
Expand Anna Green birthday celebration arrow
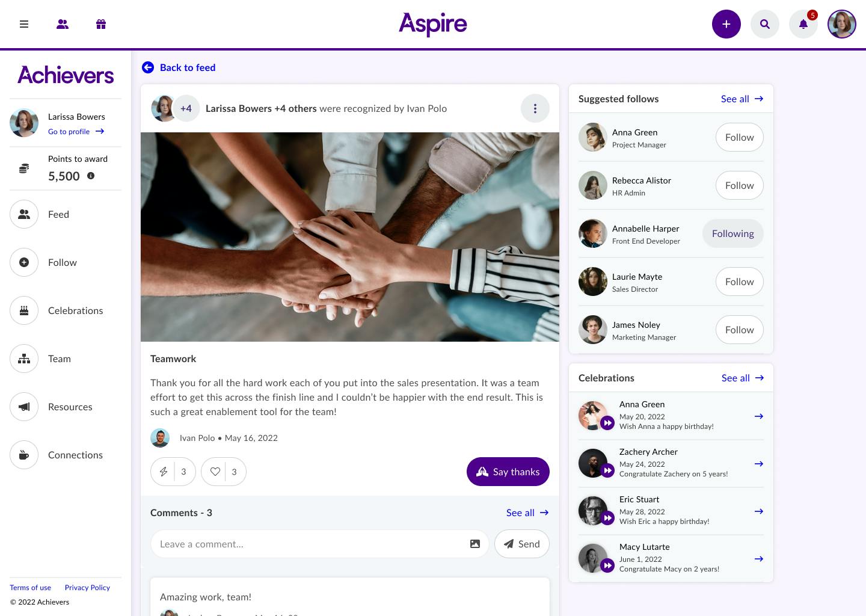(x=759, y=416)
